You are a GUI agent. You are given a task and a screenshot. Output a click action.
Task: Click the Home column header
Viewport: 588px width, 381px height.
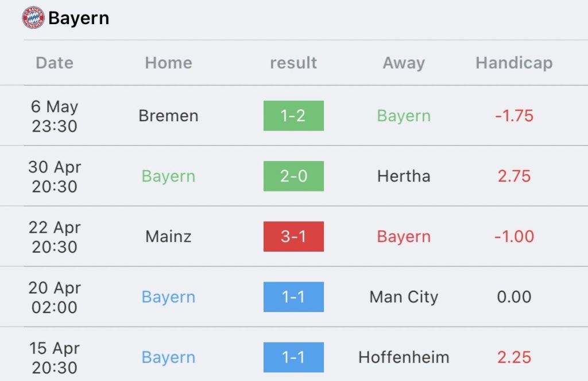168,63
